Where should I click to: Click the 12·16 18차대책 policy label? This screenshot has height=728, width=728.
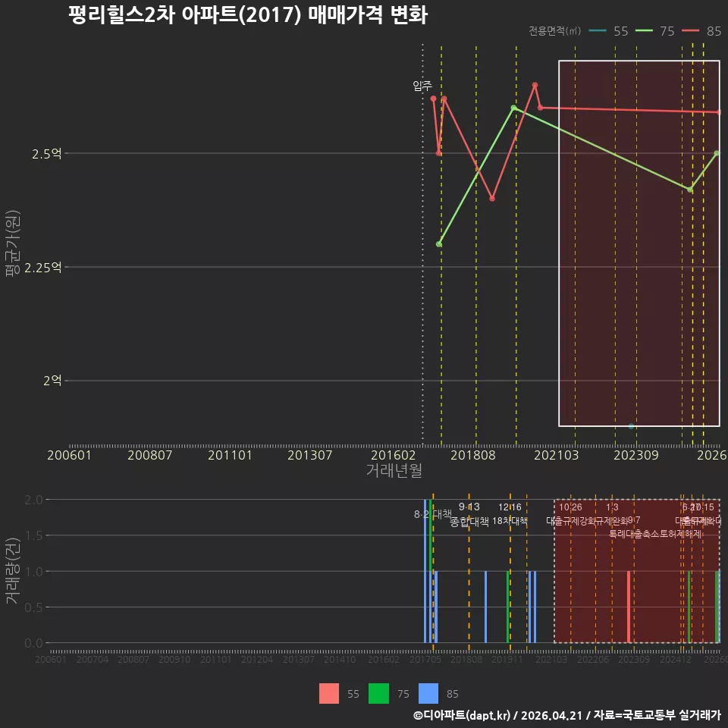510,514
